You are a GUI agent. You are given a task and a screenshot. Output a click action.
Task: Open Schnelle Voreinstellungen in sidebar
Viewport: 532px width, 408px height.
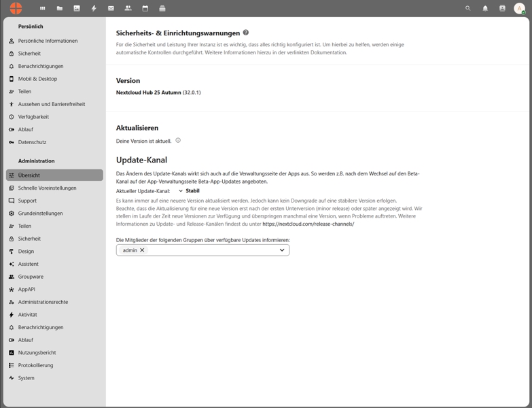[x=47, y=188]
